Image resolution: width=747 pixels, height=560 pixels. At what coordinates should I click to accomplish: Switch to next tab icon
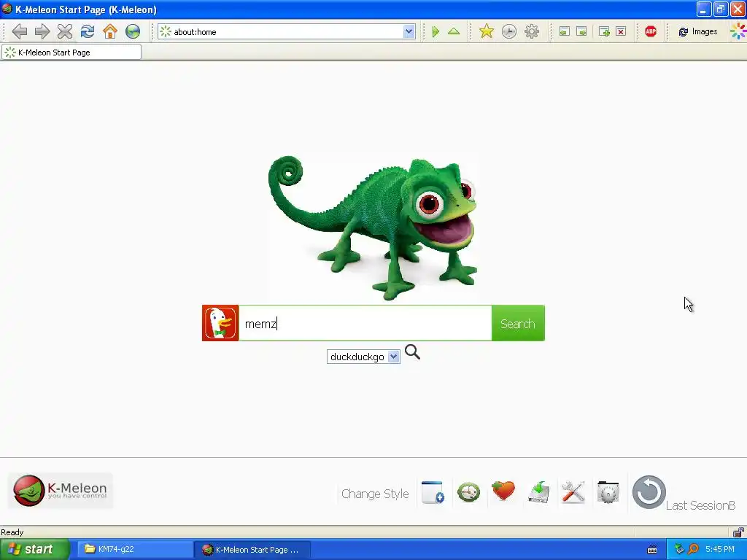click(x=581, y=31)
